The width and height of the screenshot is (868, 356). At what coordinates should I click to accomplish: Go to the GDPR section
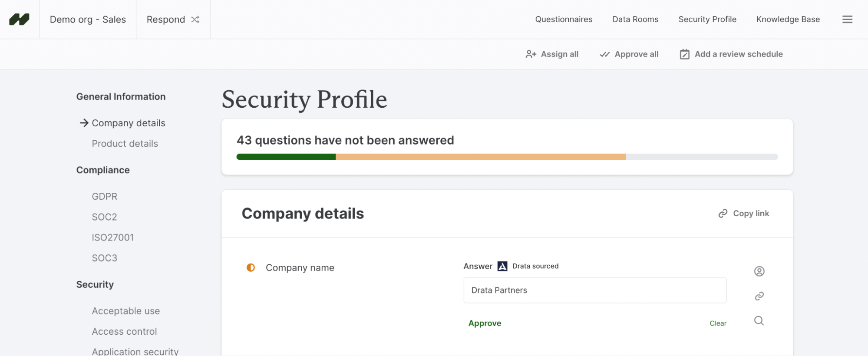coord(104,197)
